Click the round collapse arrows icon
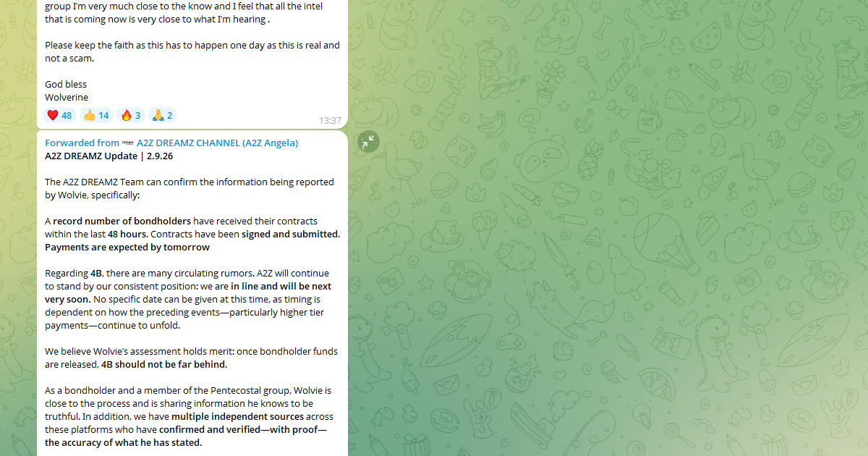The image size is (868, 456). 368,141
